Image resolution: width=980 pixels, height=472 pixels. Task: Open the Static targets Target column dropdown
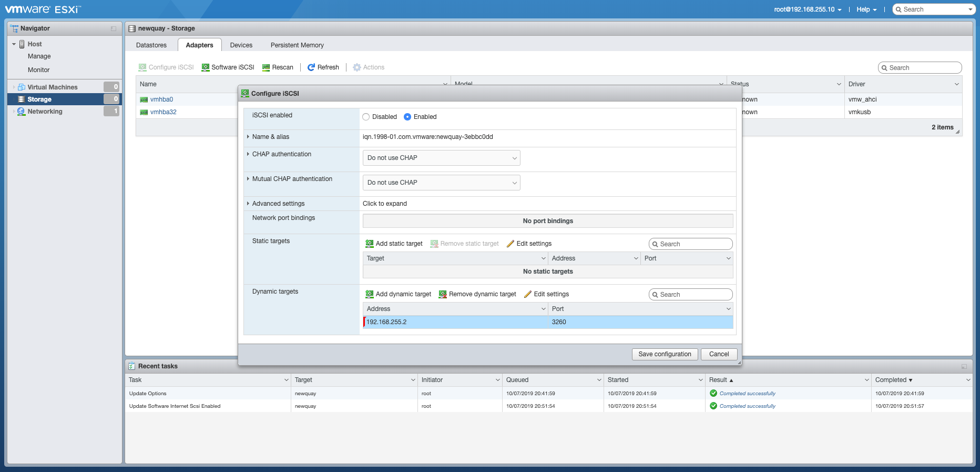point(544,258)
